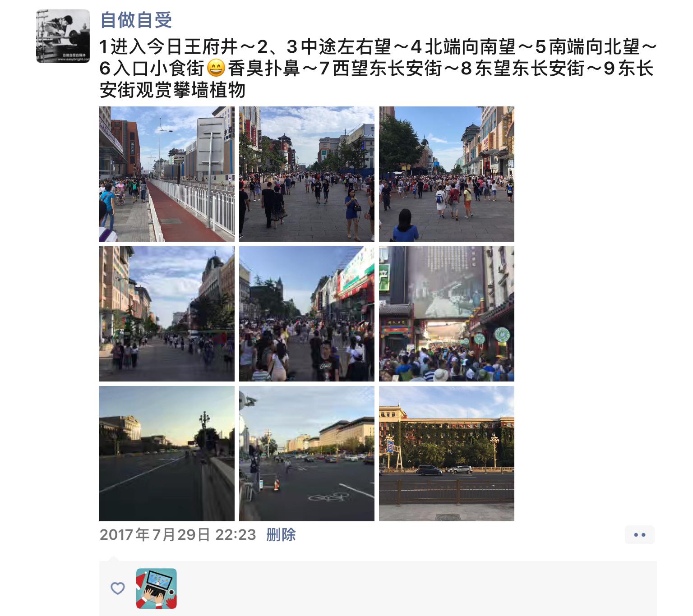Open ninth photo of ivy-covered building
This screenshot has height=616, width=693.
pos(447,454)
